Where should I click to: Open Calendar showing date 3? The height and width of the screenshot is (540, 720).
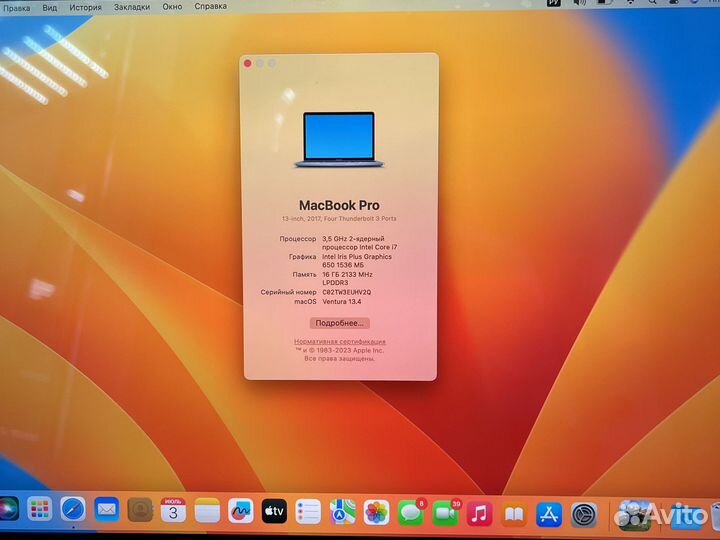[x=173, y=510]
